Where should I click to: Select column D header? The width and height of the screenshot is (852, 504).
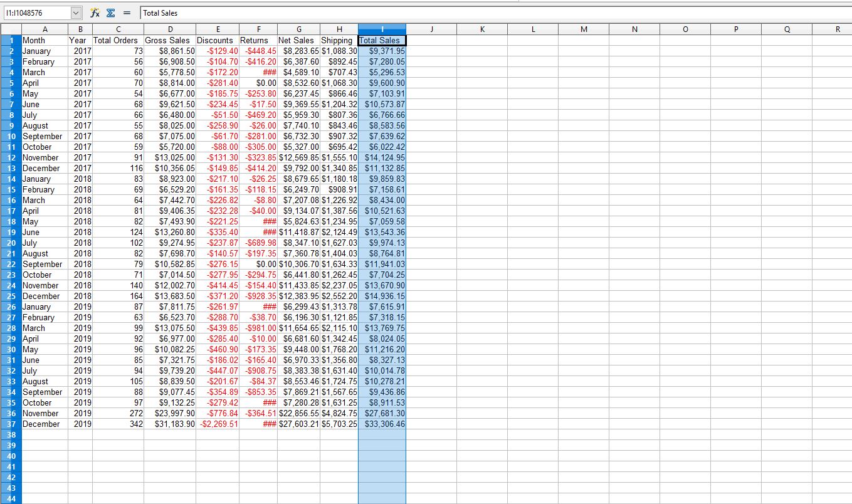(170, 29)
